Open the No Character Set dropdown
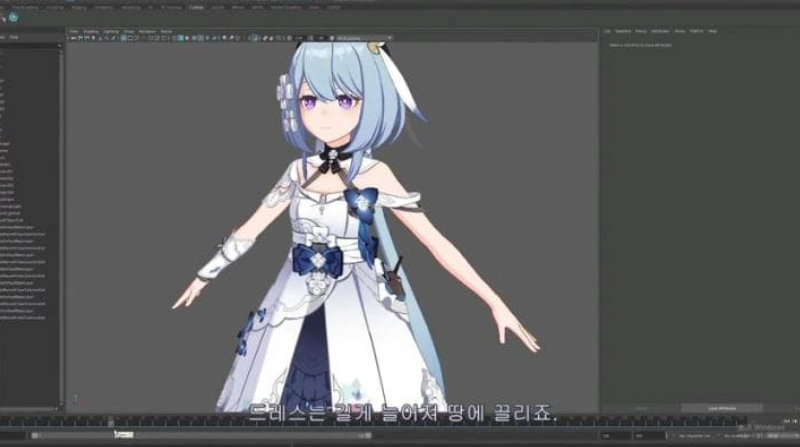Image resolution: width=800 pixels, height=447 pixels. (x=692, y=436)
